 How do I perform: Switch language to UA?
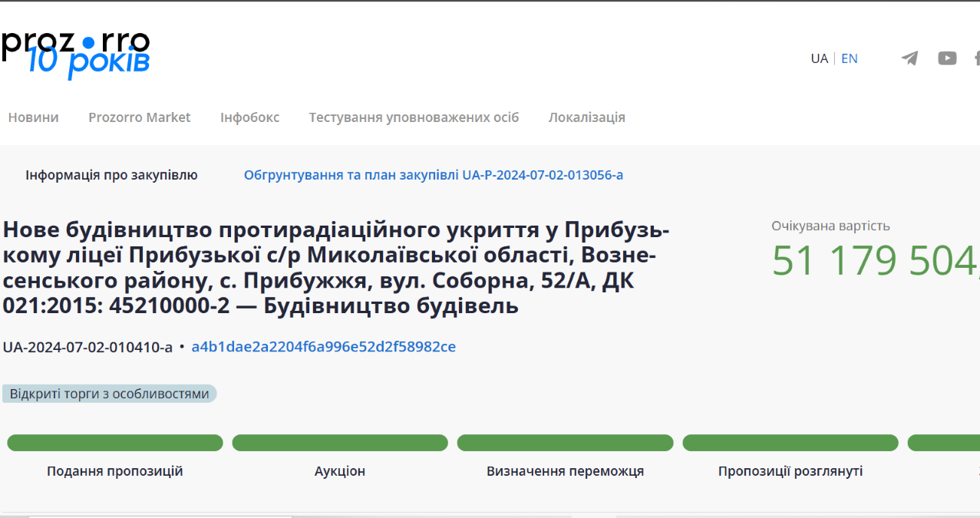(819, 58)
